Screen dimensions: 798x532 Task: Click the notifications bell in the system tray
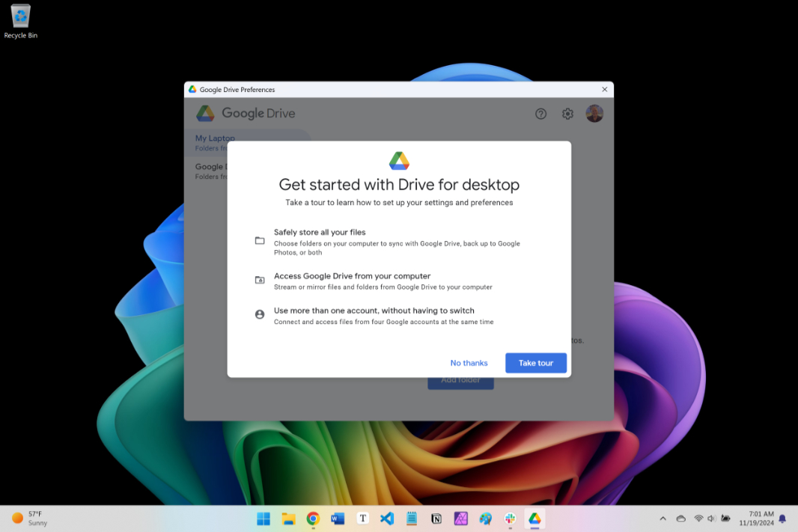pyautogui.click(x=782, y=519)
